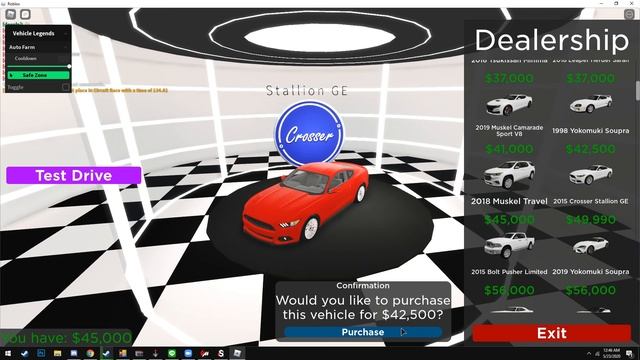Screen dimensions: 640x360
Task: Select the 2015 Crosser Stallion GE car
Action: tap(591, 175)
